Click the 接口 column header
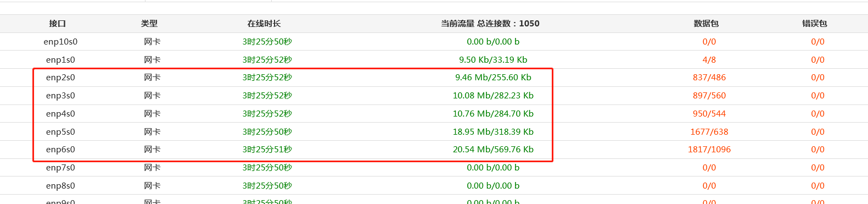Screen dimensions: 868x204 [x=58, y=24]
